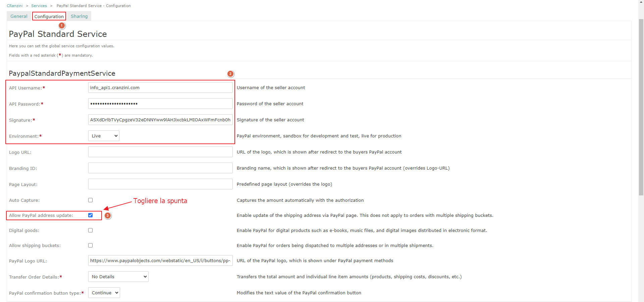Open Services breadcrumb link
The image size is (644, 302).
click(39, 6)
